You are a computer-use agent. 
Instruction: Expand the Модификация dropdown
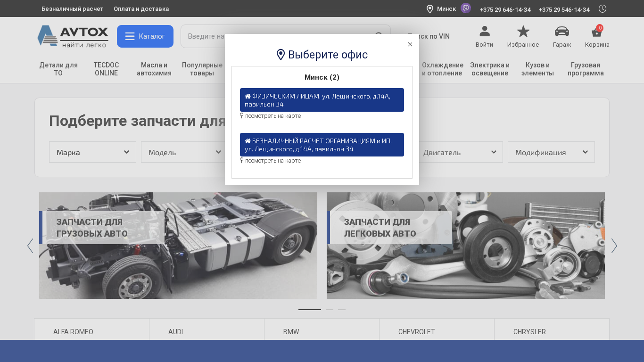551,152
